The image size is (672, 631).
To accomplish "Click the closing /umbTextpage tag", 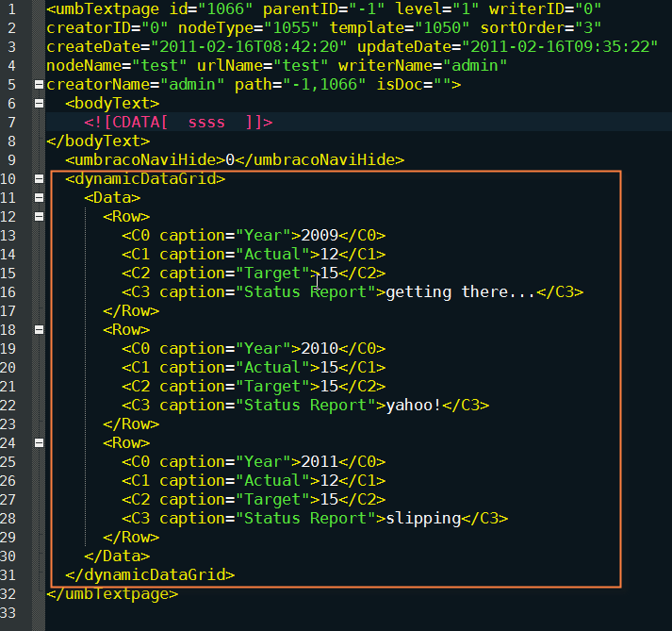I will point(112,594).
